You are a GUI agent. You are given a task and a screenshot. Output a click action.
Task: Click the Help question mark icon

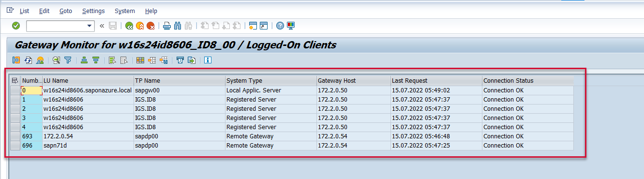coord(280,26)
